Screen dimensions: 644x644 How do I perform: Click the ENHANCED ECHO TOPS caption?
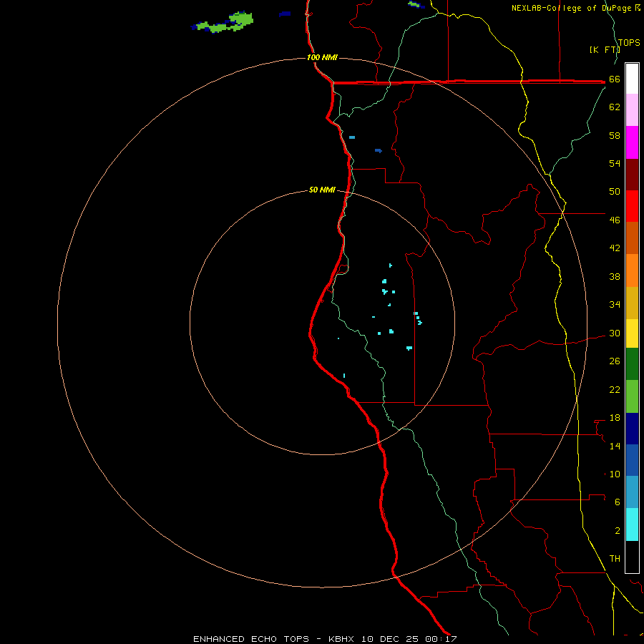click(250, 639)
